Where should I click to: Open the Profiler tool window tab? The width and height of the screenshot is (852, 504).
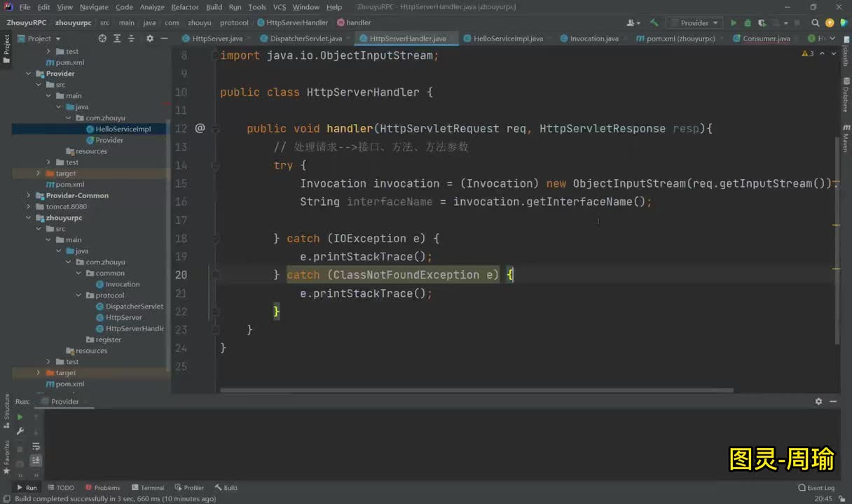pyautogui.click(x=189, y=488)
